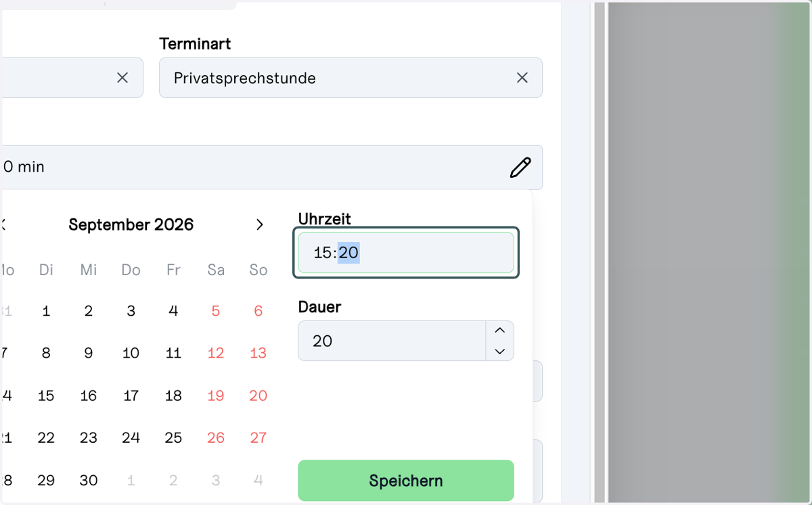Click the Uhrzeit field showing 15:20
The width and height of the screenshot is (812, 505).
[406, 253]
